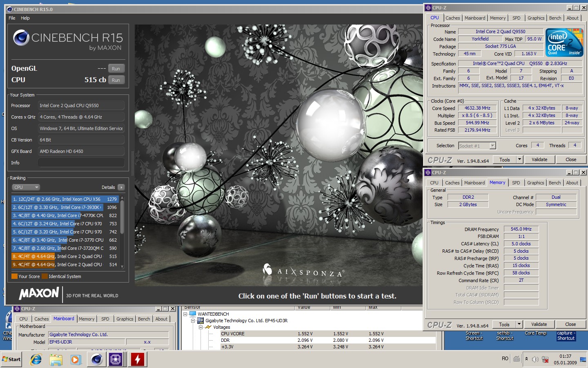Screen dimensions: 588x368
Task: Run the OpenGL benchmark
Action: [116, 69]
